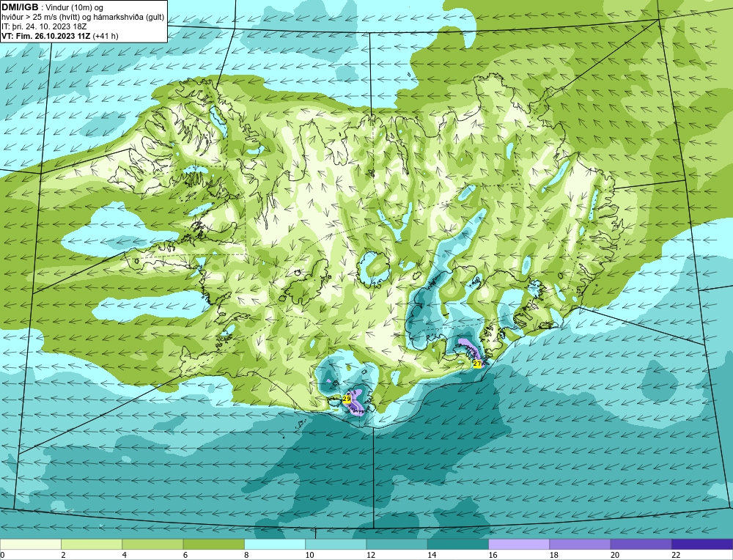Click the "IT: þri. 24. 10. 2023 18Z" line
The width and height of the screenshot is (733, 560).
(44, 26)
